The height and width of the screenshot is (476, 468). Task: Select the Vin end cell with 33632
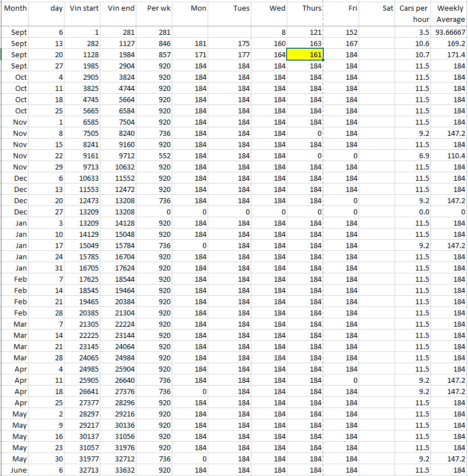click(x=121, y=470)
